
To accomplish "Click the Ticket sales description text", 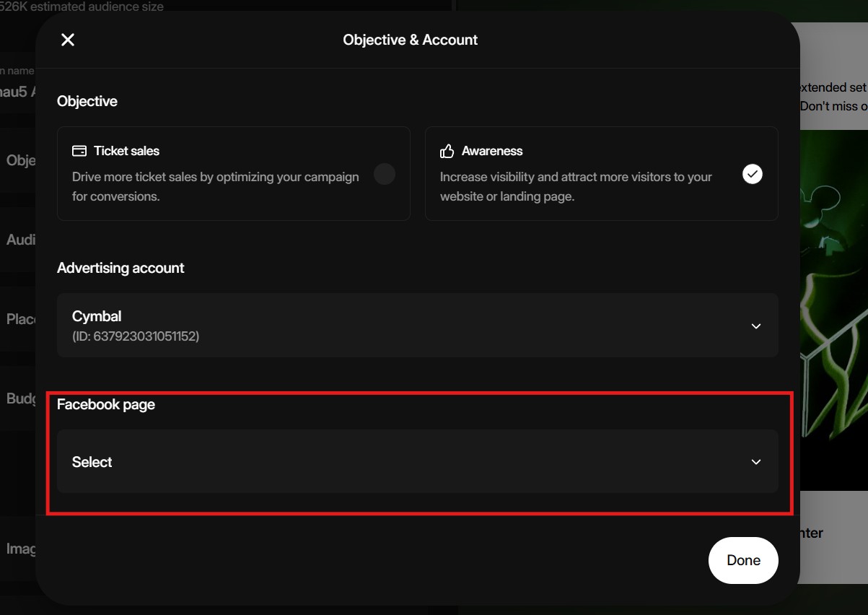I will (215, 186).
